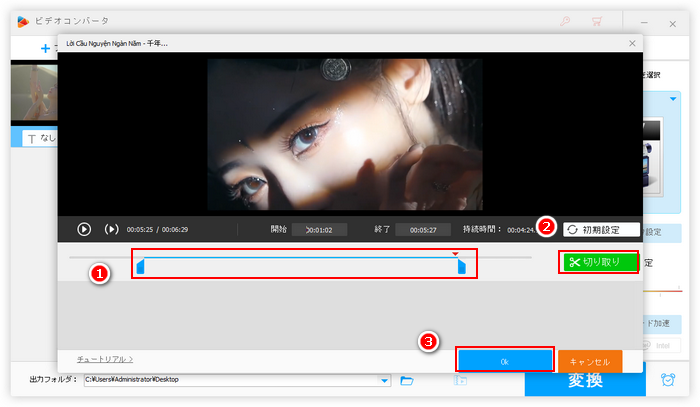Screen dimensions: 700x407
Task: Expand the output folder path dropdown
Action: [x=385, y=380]
